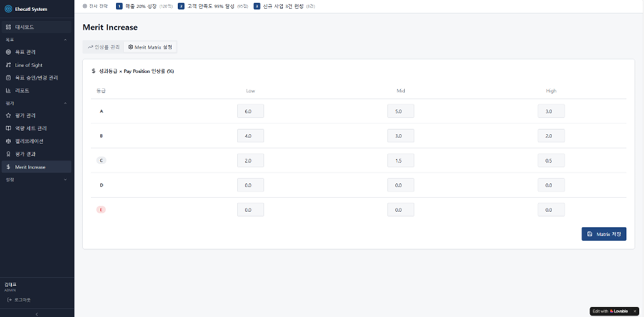Switch to the 인상률 관리 tab
This screenshot has width=644, height=317.
tap(103, 47)
